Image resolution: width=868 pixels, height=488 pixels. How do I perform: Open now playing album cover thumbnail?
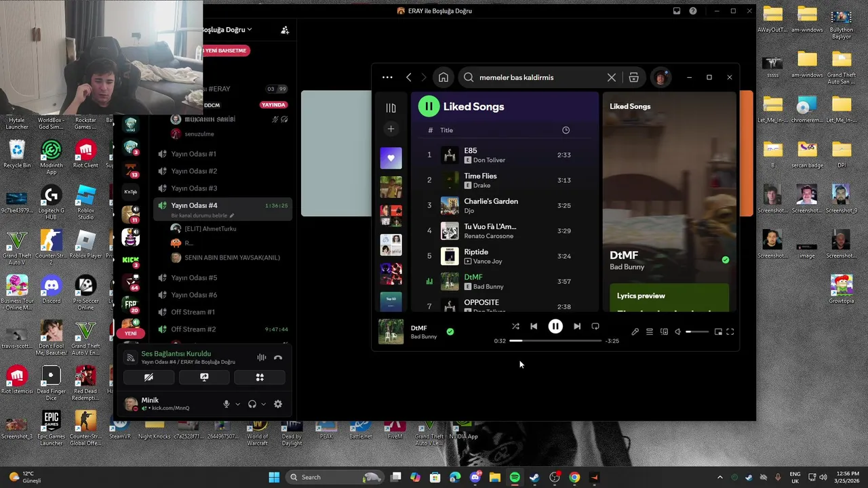click(391, 331)
